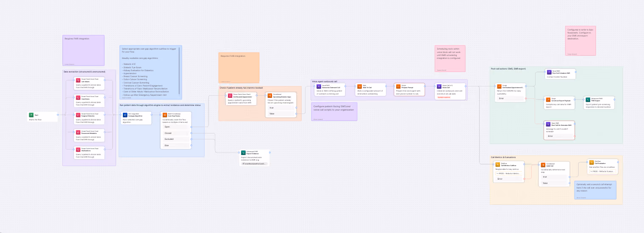Select the Medications Smart Fetch icon
644x233 pixels.
[x=78, y=150]
